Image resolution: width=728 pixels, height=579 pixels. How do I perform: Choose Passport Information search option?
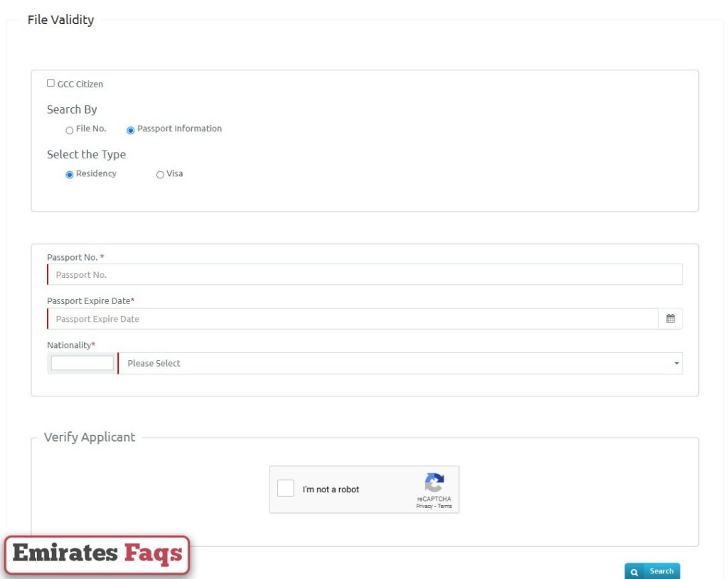(130, 130)
